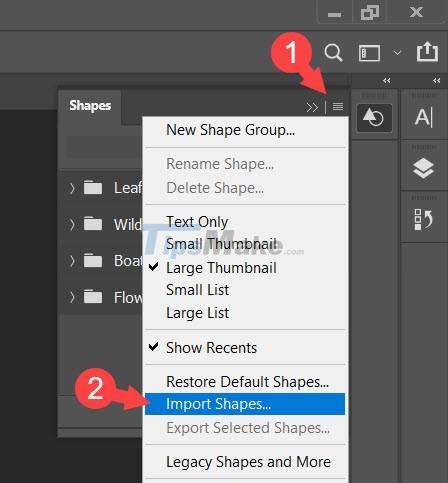Collapse the Shapes panel with double arrows
448x483 pixels.
pyautogui.click(x=312, y=107)
